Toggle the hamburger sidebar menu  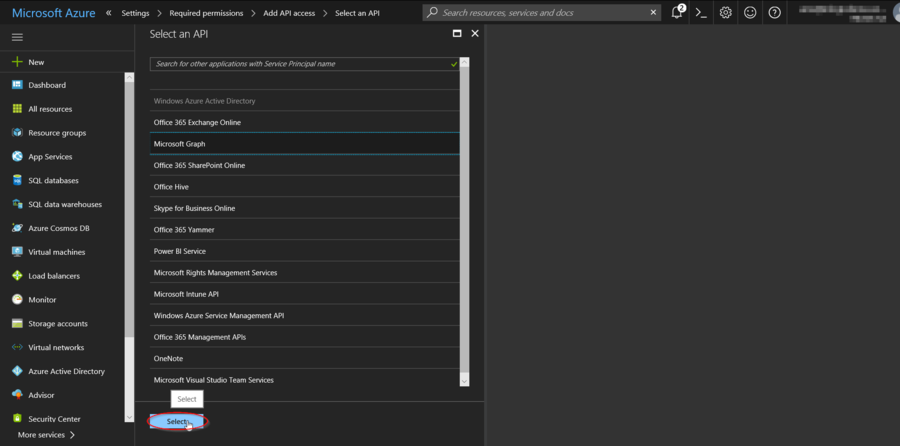pyautogui.click(x=17, y=37)
